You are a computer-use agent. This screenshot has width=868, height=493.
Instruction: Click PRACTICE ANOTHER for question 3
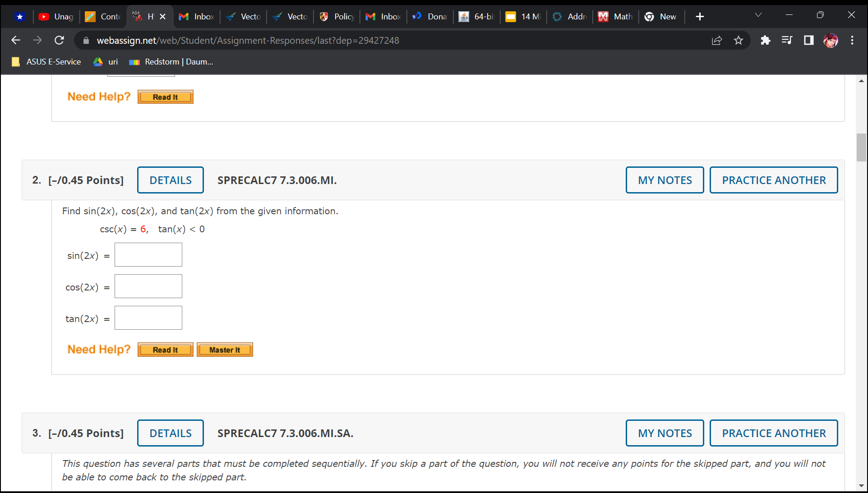(773, 433)
